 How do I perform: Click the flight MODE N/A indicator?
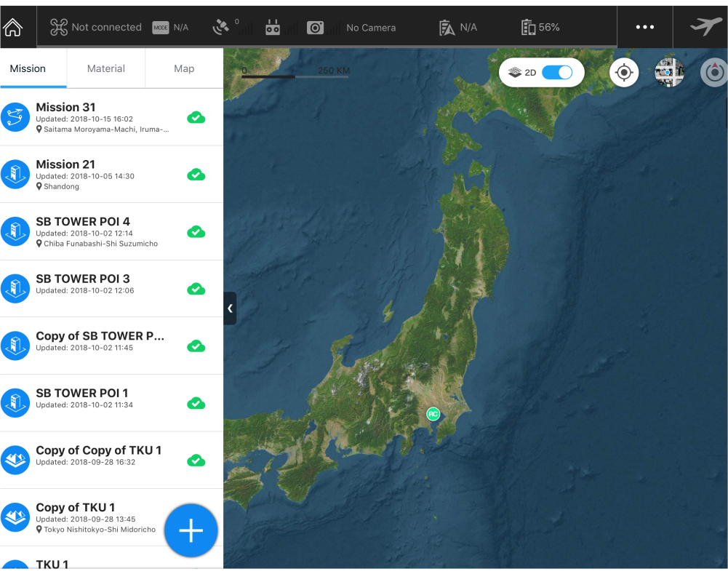[x=170, y=28]
